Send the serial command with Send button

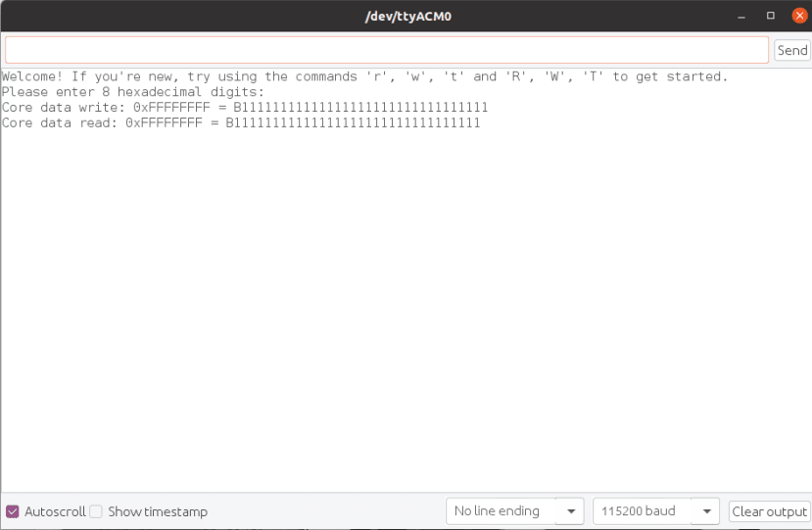[x=791, y=50]
